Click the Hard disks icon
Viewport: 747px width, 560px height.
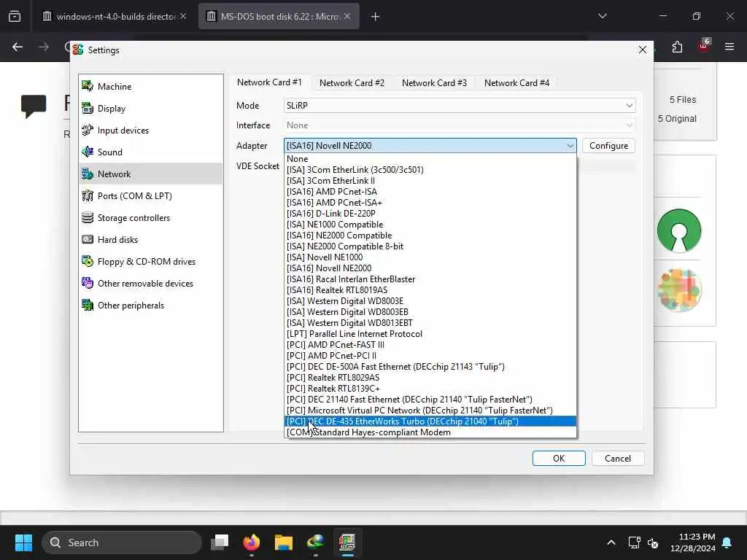(x=88, y=239)
